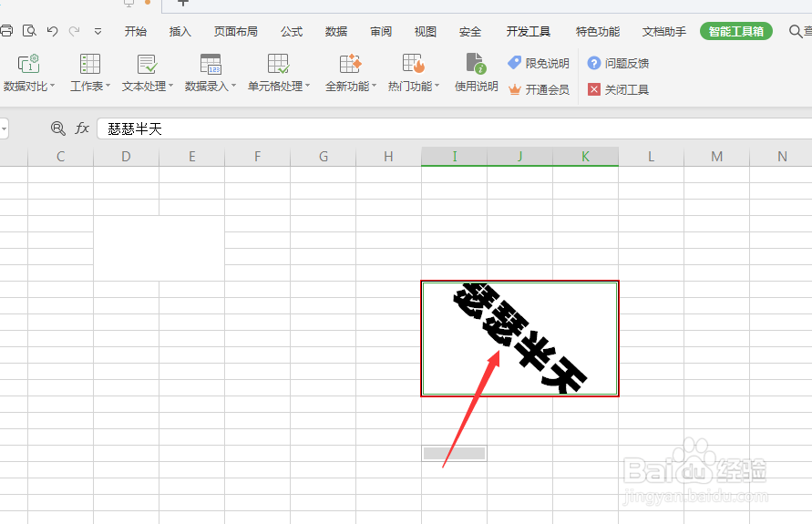The height and width of the screenshot is (524, 812).
Task: Select column F header
Action: click(257, 157)
